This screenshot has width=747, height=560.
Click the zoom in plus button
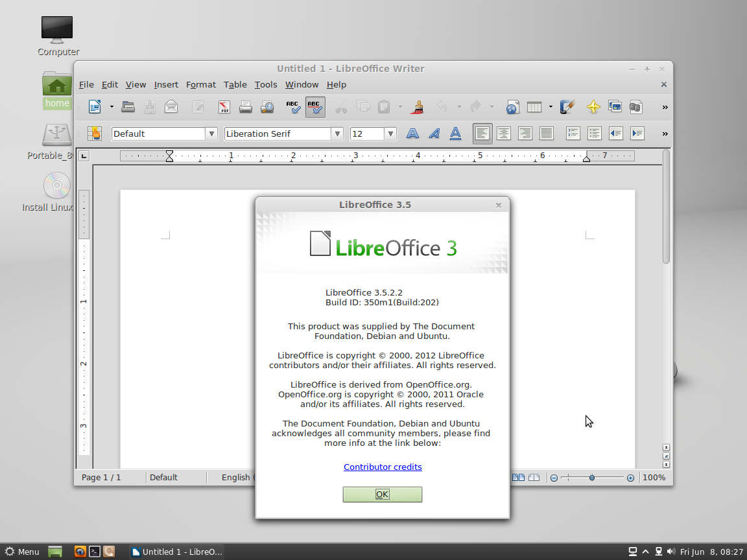point(630,478)
